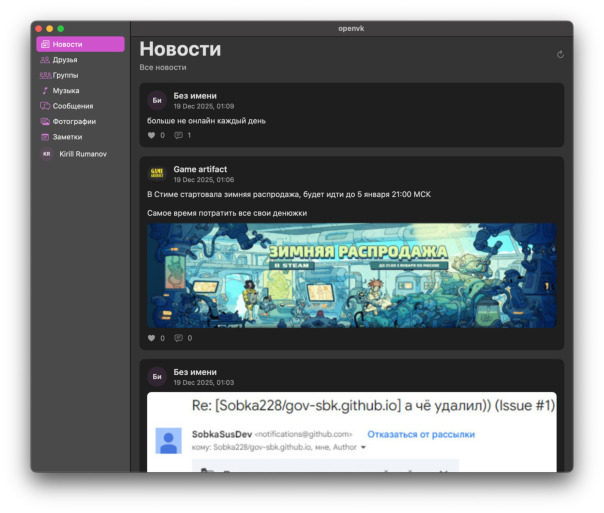Open the GitHub email screenshot image

pos(352,432)
